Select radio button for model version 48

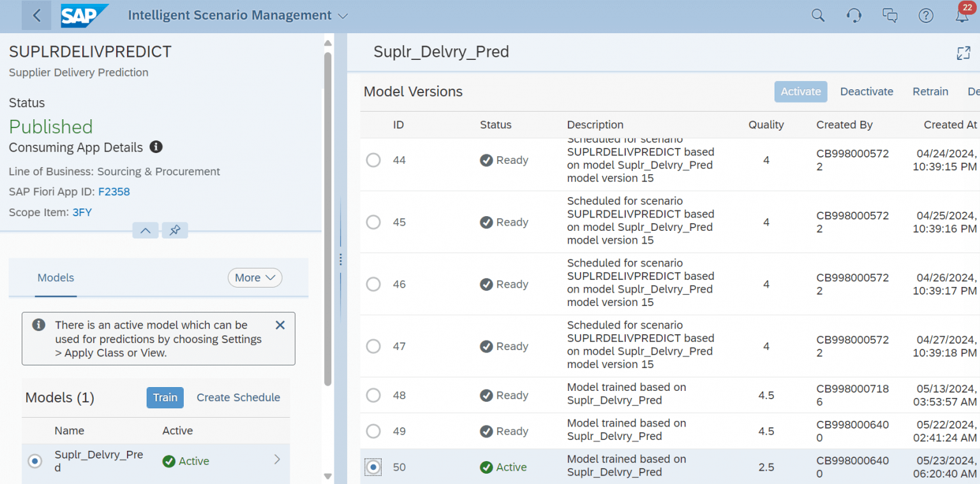point(373,395)
